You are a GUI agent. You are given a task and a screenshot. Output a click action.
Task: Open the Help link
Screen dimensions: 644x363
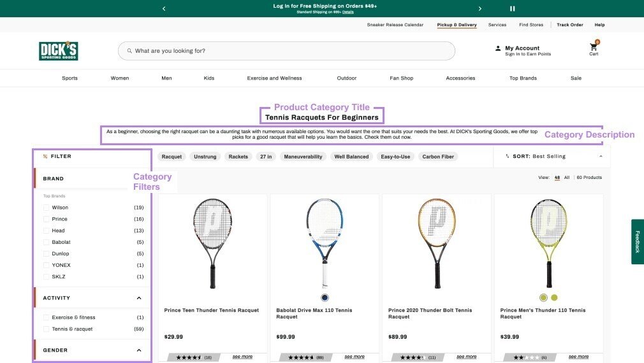click(599, 25)
